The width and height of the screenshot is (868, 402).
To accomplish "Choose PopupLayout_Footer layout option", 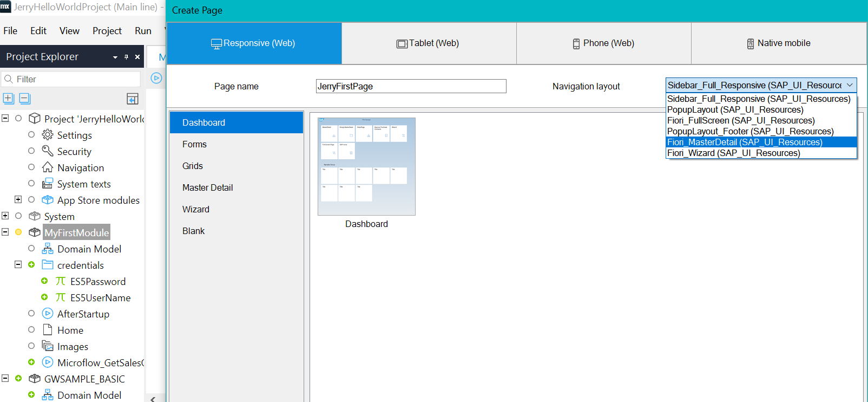I will tap(761, 131).
